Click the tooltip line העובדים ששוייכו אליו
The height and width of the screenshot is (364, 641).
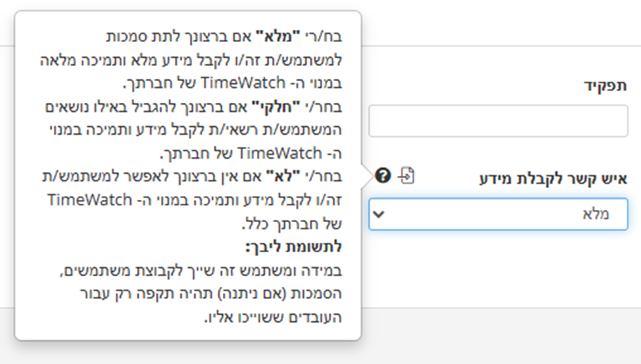tap(273, 317)
